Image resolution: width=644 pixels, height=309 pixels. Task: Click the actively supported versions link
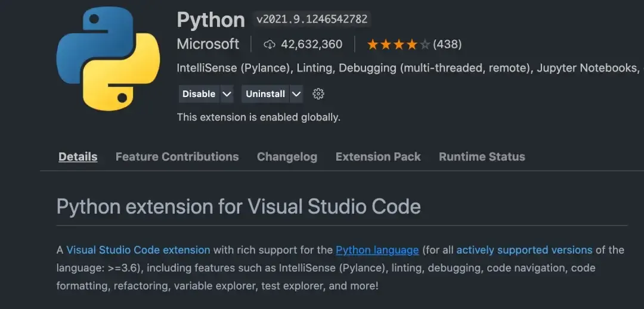pos(524,250)
